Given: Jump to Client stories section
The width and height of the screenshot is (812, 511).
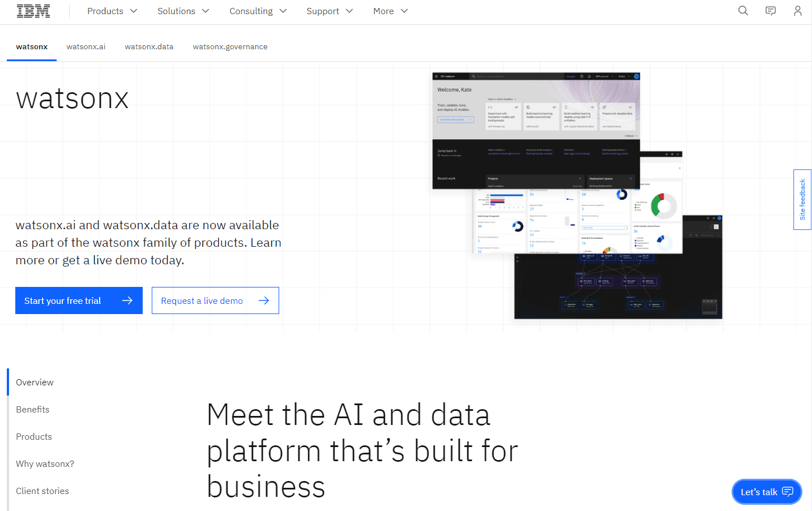Looking at the screenshot, I should click(x=42, y=491).
